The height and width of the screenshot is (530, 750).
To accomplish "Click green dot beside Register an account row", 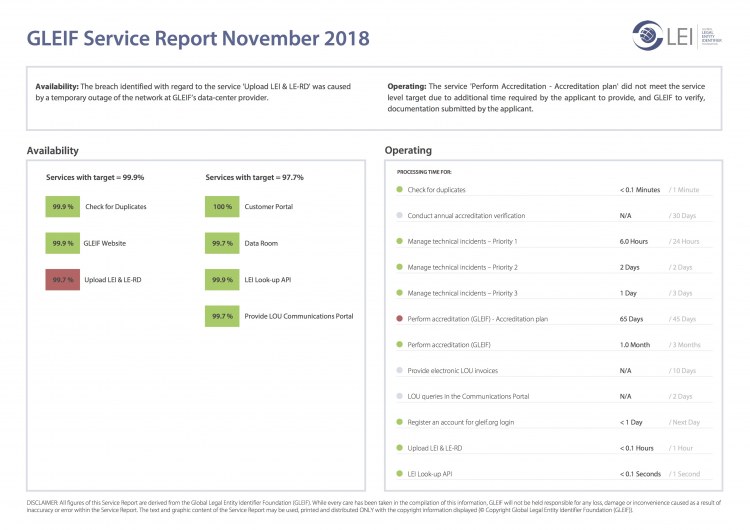I will (399, 422).
